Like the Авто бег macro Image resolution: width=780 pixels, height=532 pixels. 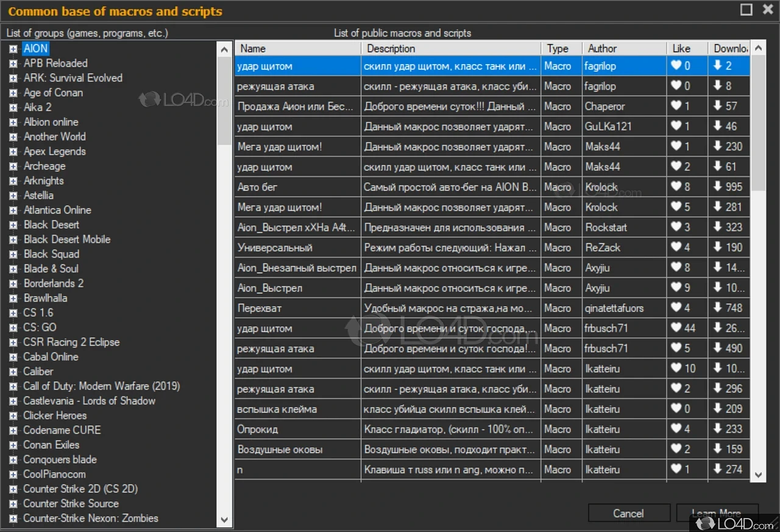tap(676, 187)
